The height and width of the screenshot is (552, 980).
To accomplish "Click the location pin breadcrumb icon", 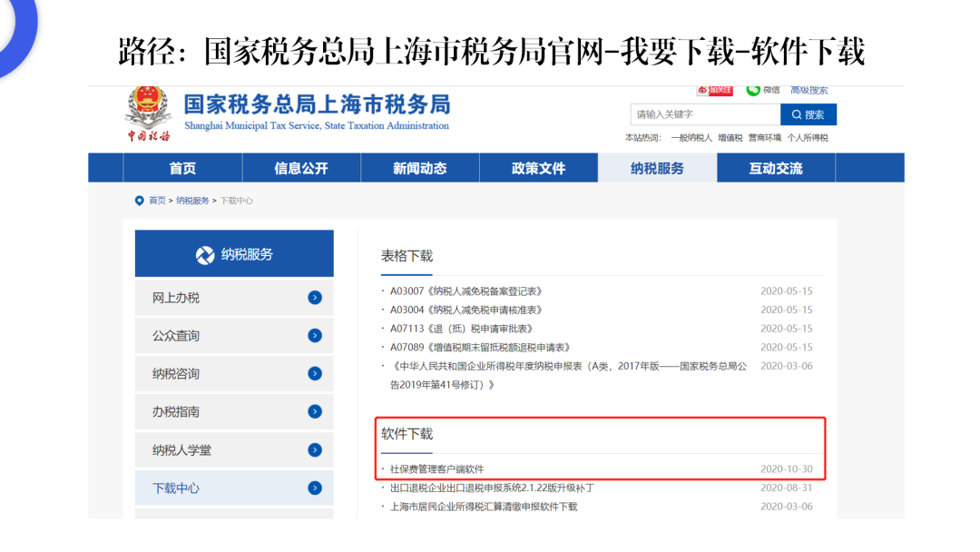I will [140, 201].
